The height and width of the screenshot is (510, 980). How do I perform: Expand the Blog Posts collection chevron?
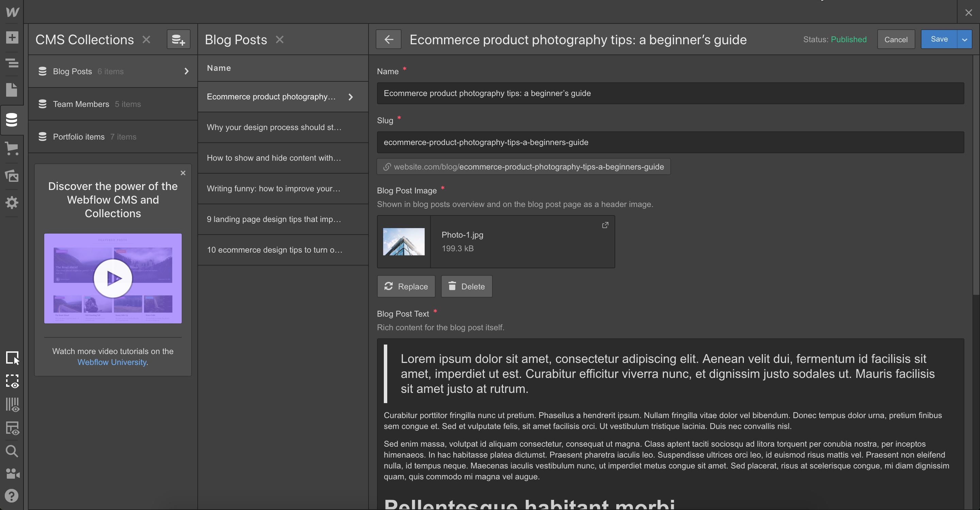coord(186,71)
